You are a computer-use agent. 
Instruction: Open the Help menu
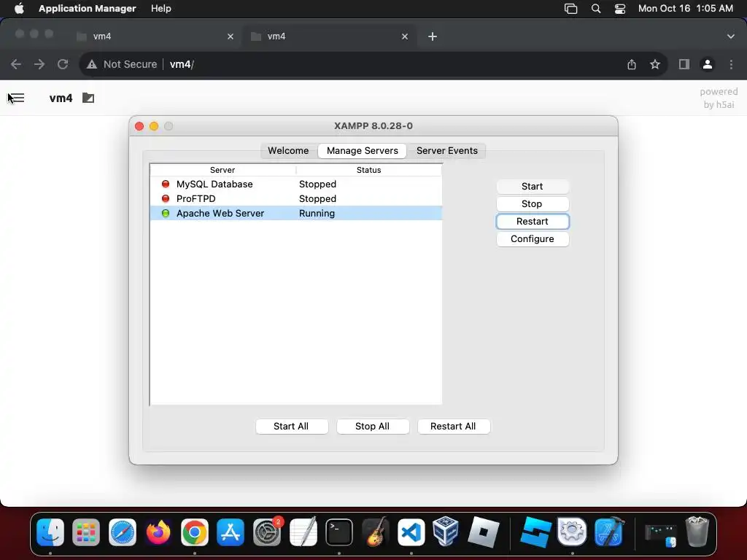pos(161,9)
